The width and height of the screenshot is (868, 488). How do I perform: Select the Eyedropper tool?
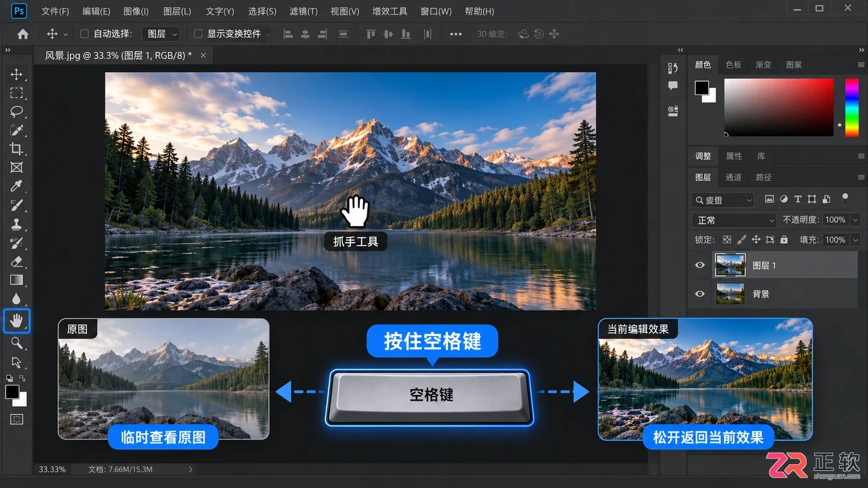pos(16,186)
